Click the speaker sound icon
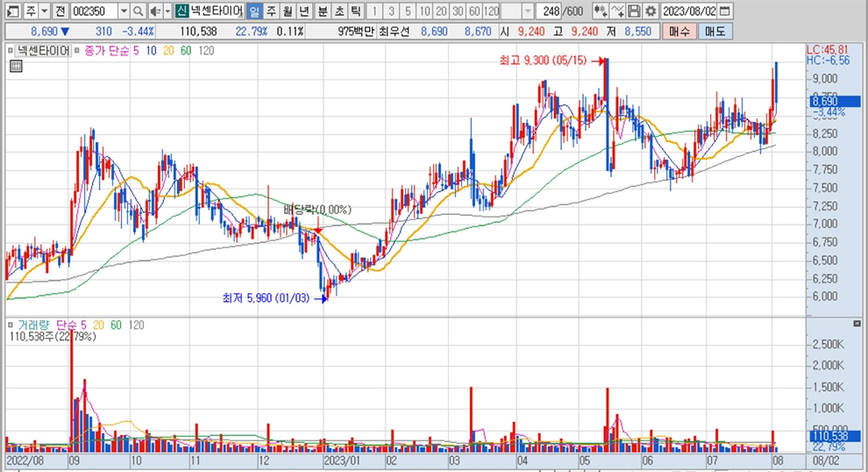 pos(153,11)
